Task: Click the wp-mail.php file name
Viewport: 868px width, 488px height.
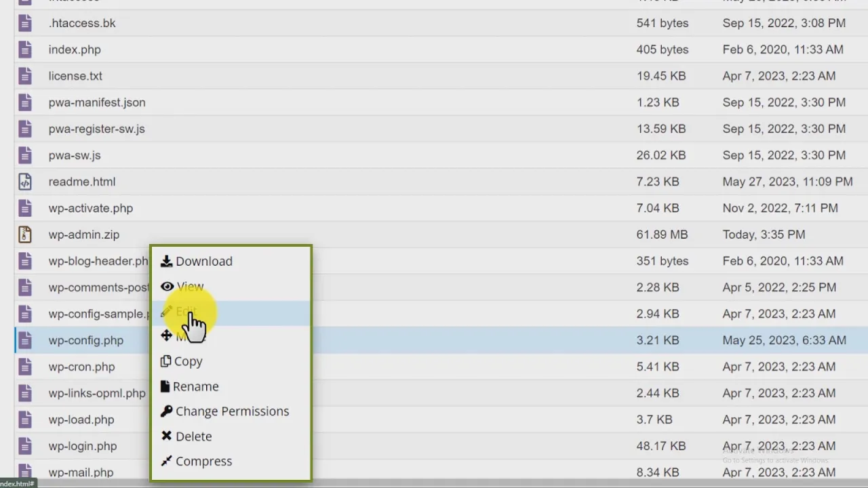Action: 81,472
